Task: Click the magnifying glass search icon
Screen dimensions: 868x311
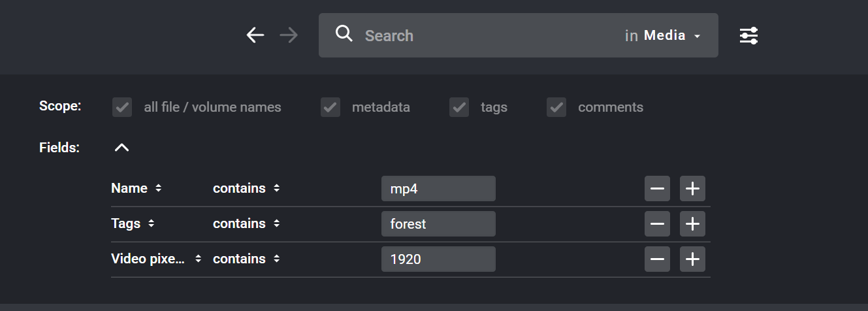Action: tap(344, 34)
